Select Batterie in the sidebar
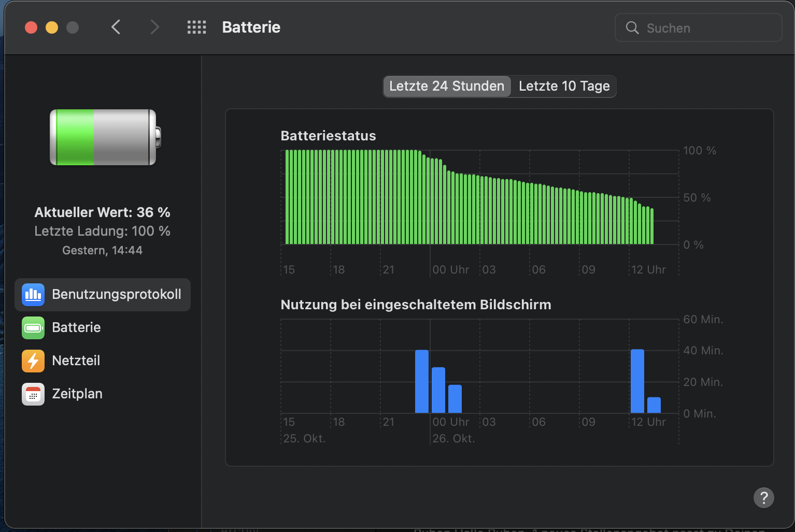795x532 pixels. coord(76,328)
